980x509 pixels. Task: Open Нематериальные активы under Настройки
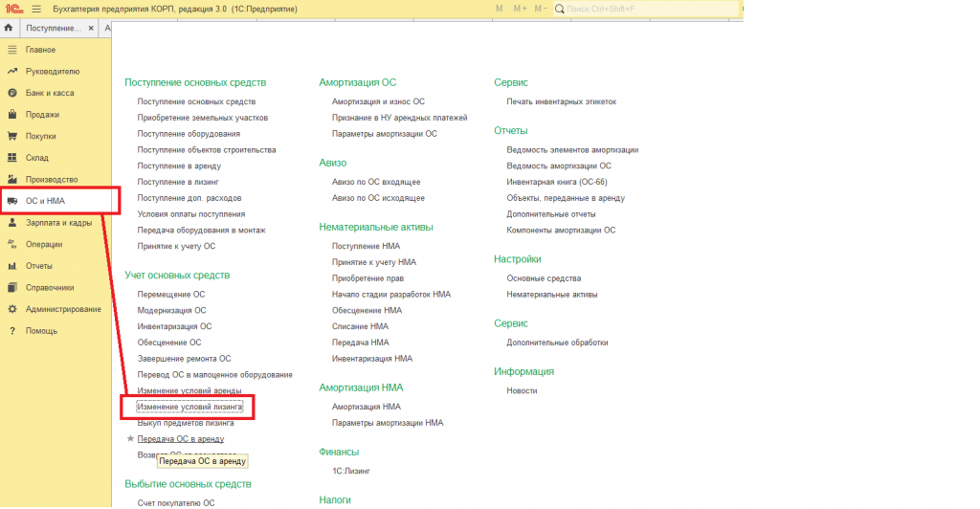552,294
